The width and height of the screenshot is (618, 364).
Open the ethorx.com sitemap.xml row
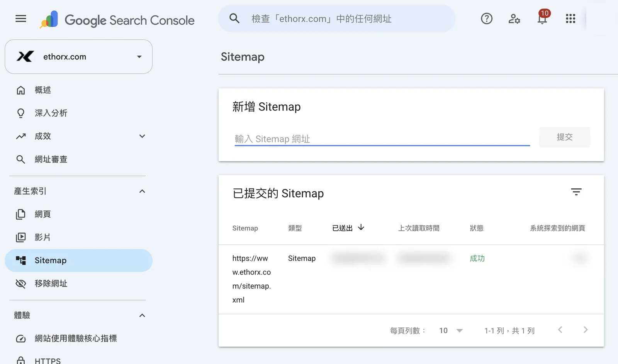coord(411,279)
